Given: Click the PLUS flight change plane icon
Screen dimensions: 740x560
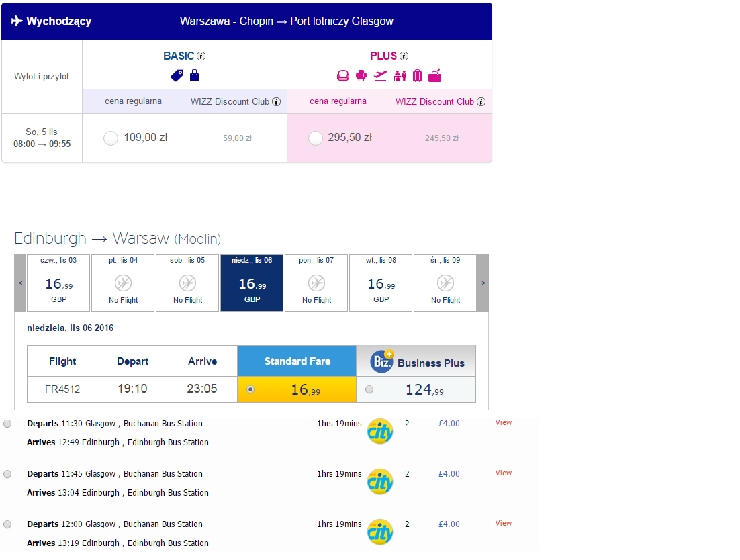Looking at the screenshot, I should [x=380, y=75].
